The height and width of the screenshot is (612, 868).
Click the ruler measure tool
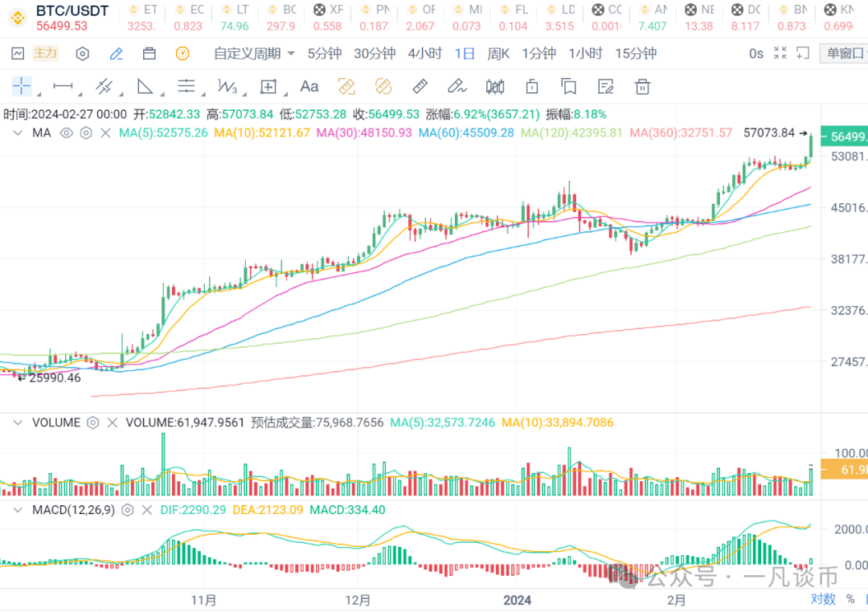click(x=420, y=87)
